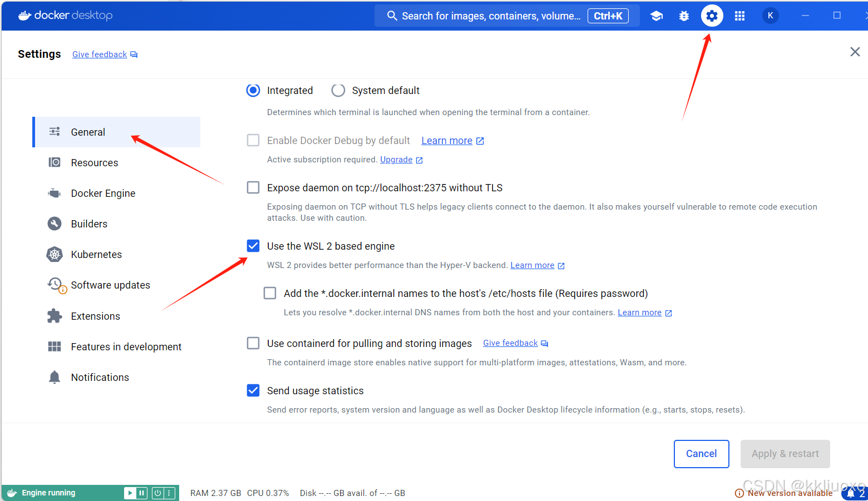Open the Settings gear icon in header
868x501 pixels.
[x=712, y=16]
